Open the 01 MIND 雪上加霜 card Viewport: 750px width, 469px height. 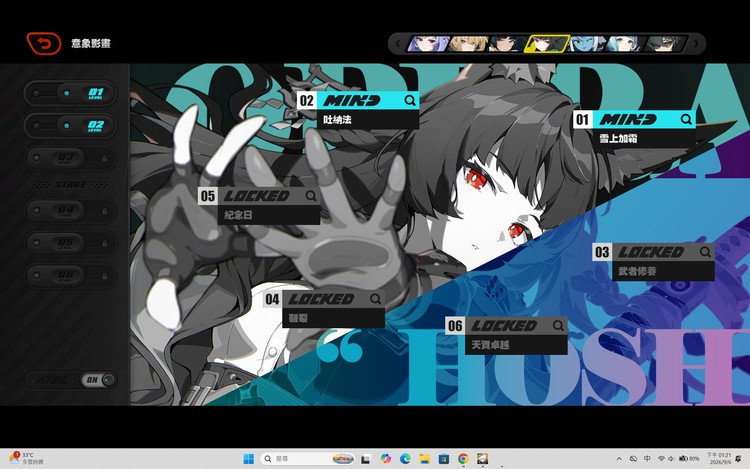point(634,129)
